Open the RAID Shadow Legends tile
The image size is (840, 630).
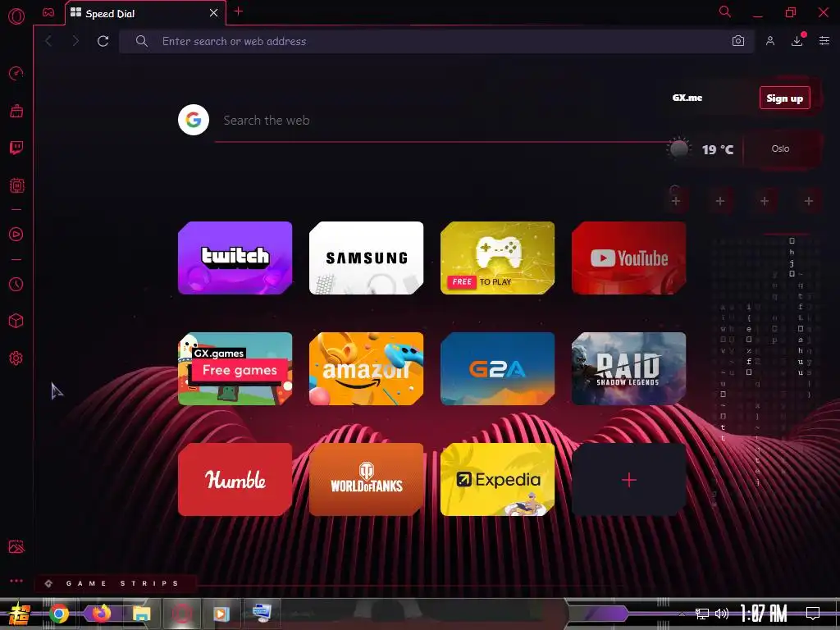click(629, 368)
